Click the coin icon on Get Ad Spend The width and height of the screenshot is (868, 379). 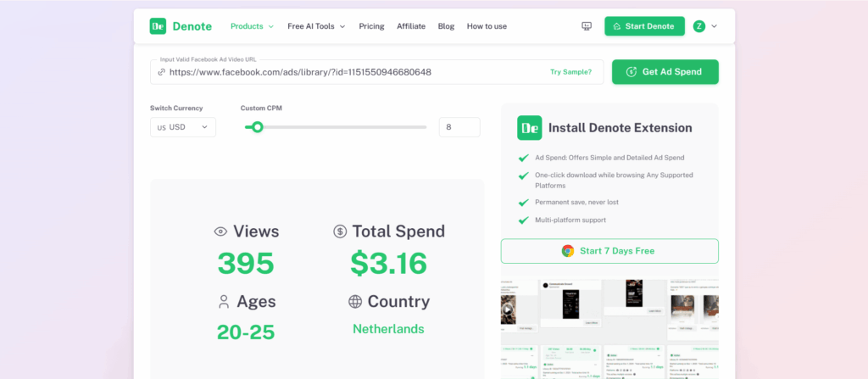coord(631,72)
